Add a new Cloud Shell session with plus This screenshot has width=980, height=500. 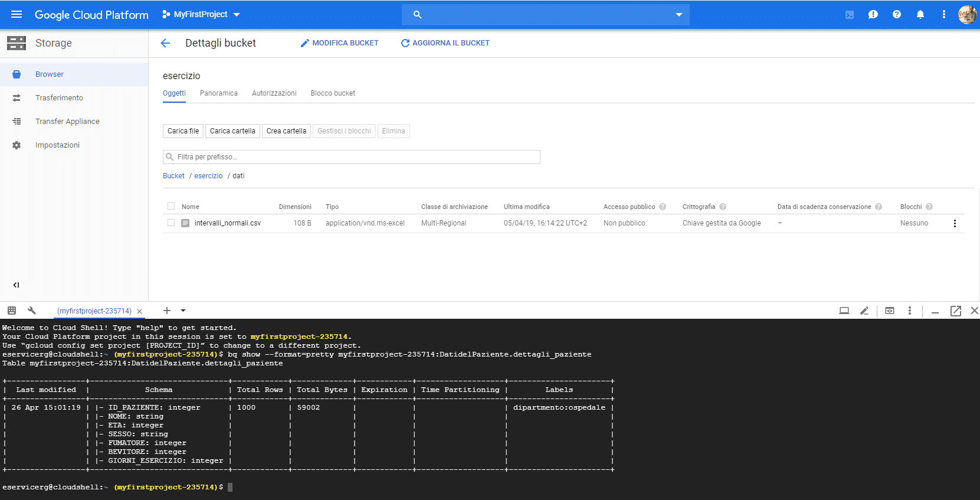pos(167,311)
